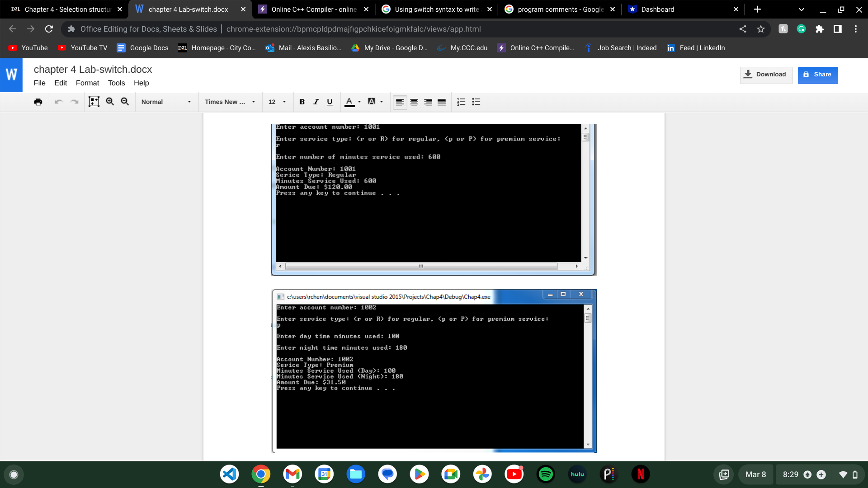This screenshot has width=868, height=488.
Task: Zoom out of the document
Action: click(125, 102)
